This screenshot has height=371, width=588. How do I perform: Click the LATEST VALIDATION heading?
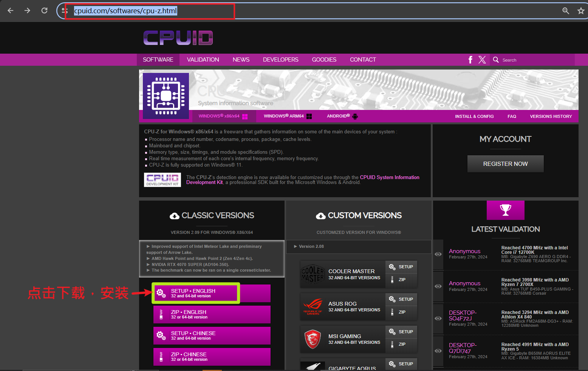tap(505, 229)
